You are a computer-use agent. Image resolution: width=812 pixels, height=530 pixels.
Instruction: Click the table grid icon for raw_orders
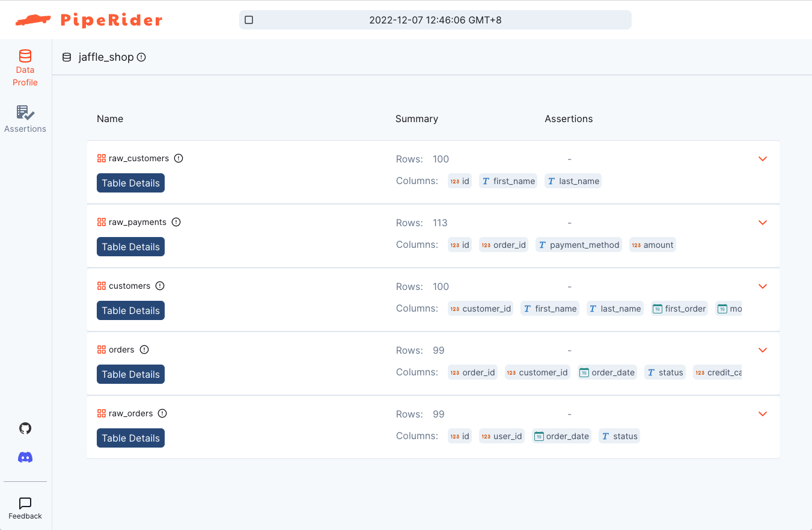click(x=102, y=413)
